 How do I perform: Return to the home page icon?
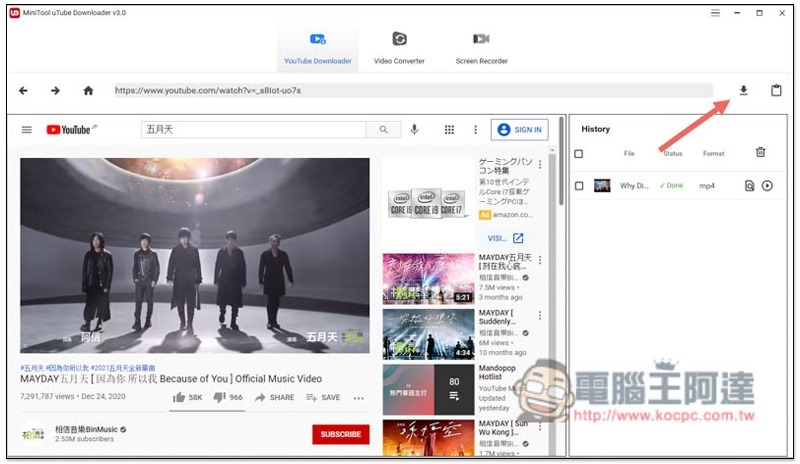(88, 90)
